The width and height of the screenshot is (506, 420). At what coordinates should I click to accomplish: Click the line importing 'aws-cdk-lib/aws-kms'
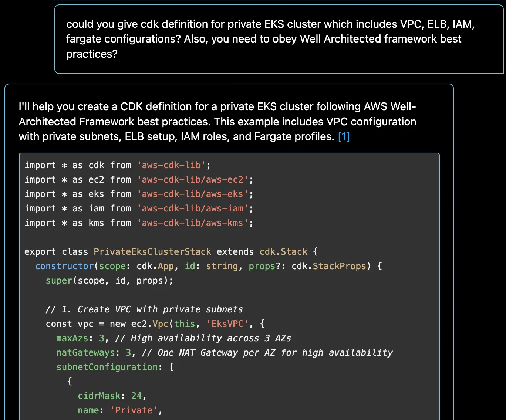tap(139, 223)
